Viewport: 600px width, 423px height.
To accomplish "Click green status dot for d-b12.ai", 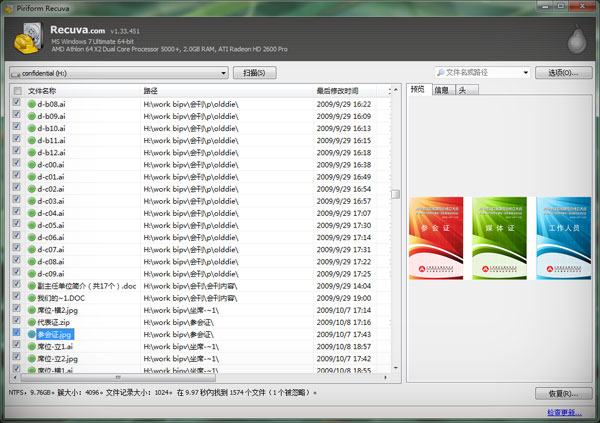I will [x=32, y=152].
